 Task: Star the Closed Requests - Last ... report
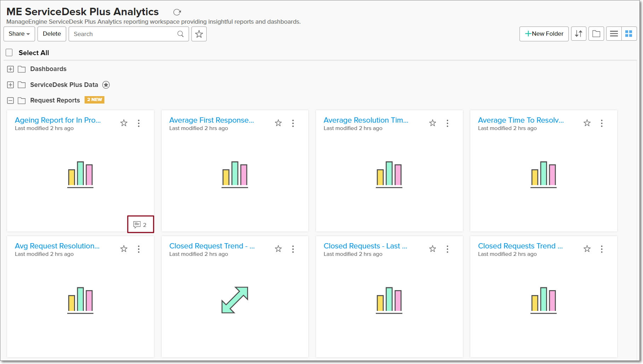[x=432, y=249]
